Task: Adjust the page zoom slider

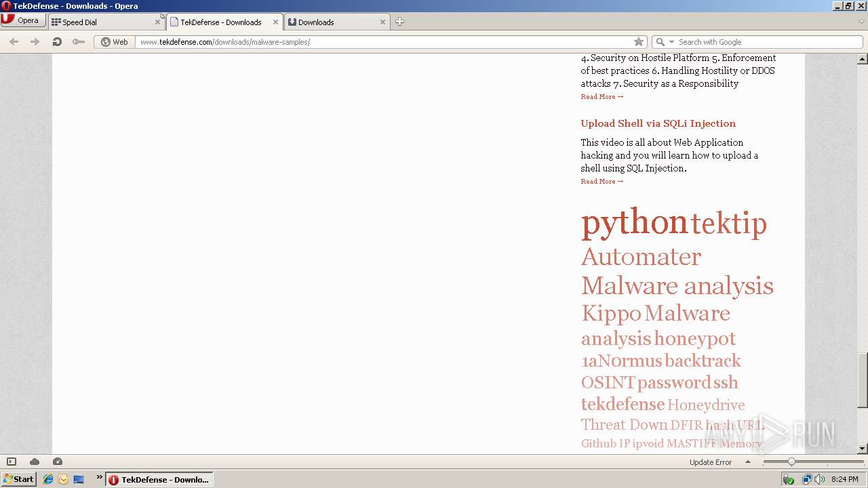Action: point(791,462)
